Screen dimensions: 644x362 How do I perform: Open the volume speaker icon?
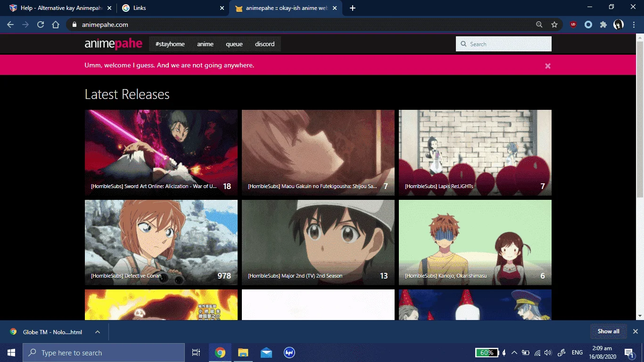point(548,353)
